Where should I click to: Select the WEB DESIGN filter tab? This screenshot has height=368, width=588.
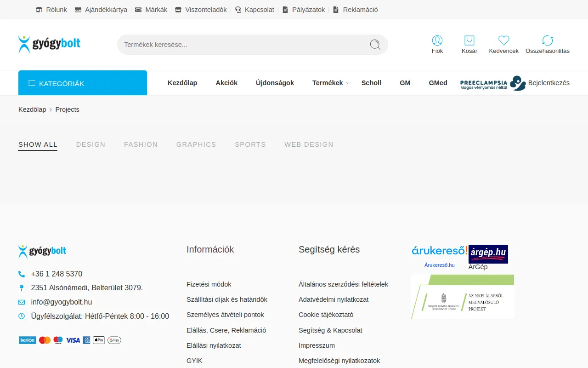[x=309, y=144]
